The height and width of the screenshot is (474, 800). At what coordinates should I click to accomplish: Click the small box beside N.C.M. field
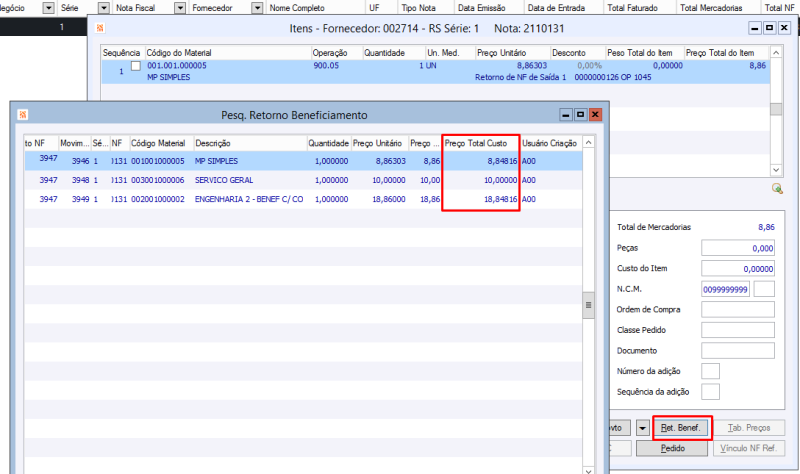click(764, 289)
